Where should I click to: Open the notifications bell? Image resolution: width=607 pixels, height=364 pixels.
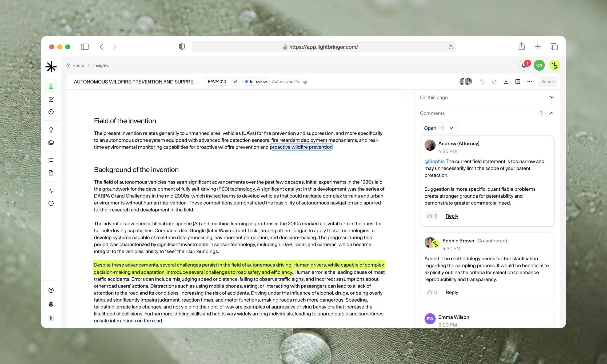pyautogui.click(x=524, y=65)
